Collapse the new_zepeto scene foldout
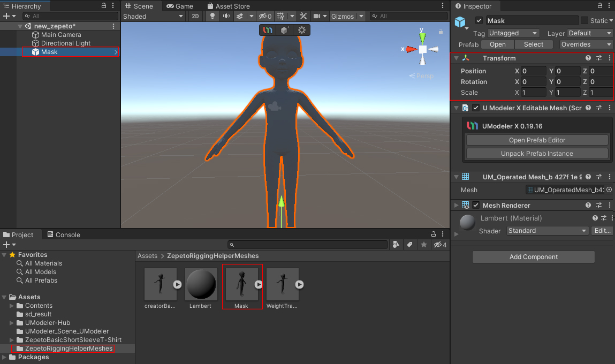Viewport: 615px width, 364px height. (x=20, y=26)
